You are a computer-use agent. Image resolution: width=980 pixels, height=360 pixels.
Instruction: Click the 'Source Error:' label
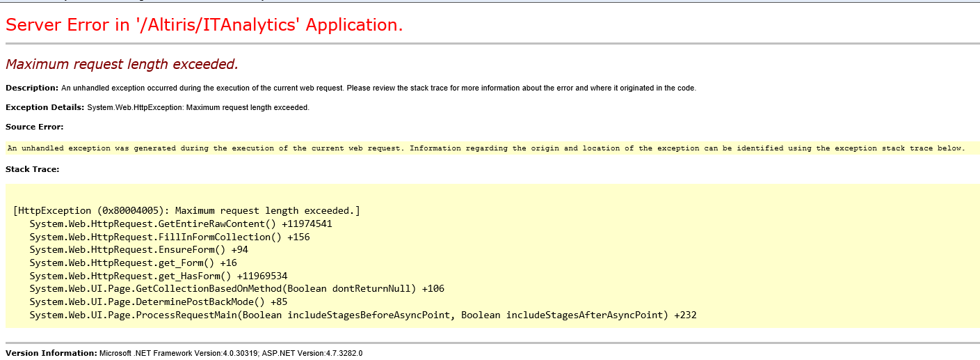coord(35,127)
